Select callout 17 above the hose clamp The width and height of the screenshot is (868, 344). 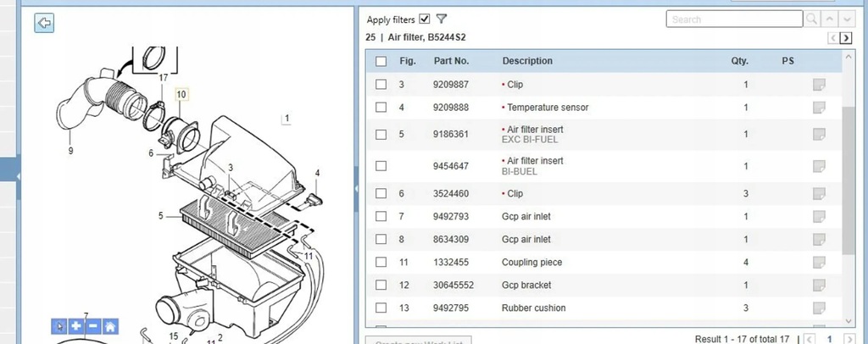[164, 78]
